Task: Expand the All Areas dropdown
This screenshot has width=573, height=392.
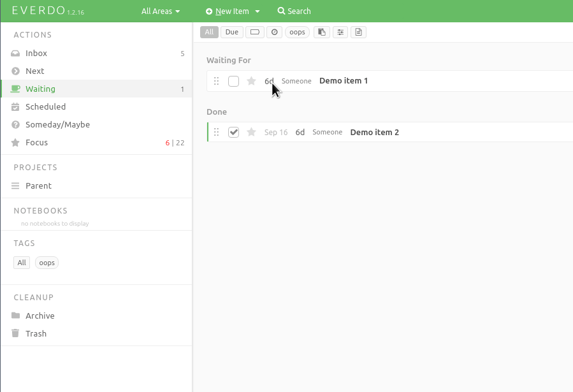Action: pyautogui.click(x=161, y=11)
